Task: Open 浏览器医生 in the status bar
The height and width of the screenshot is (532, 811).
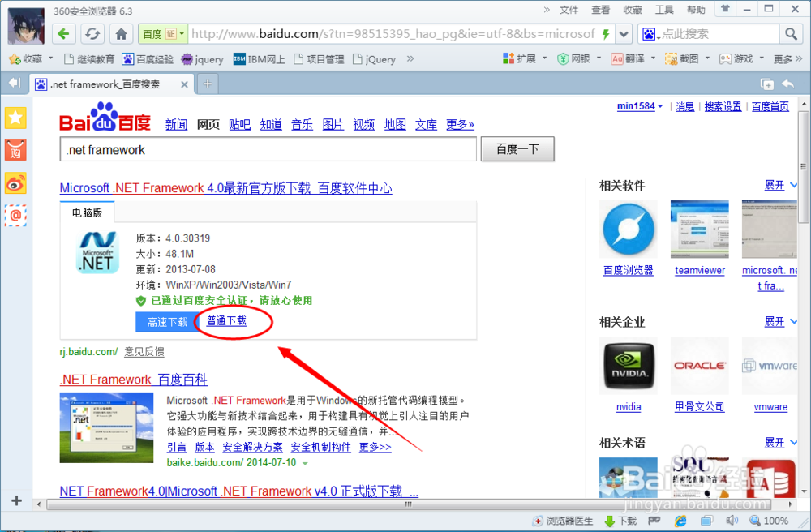Action: [x=564, y=521]
